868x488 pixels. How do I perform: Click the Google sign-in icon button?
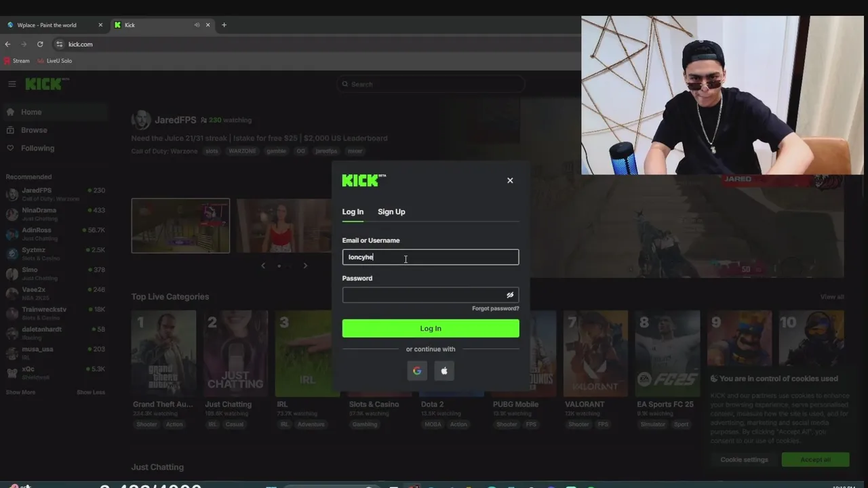tap(417, 371)
